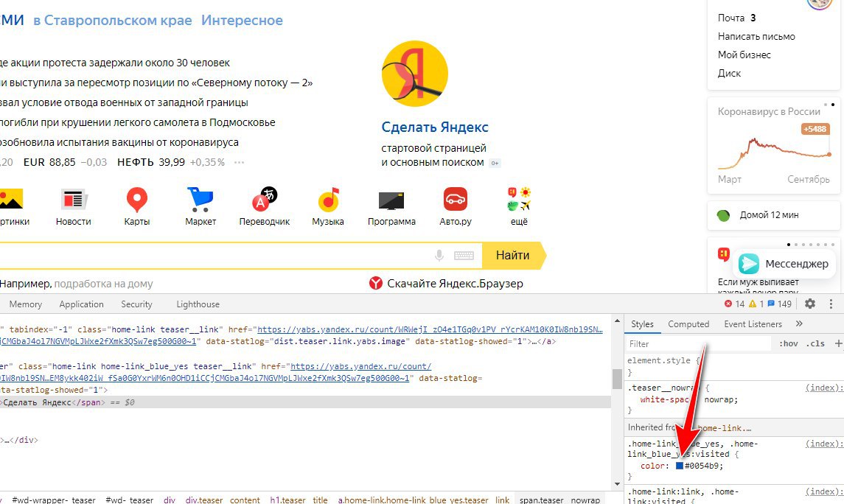The width and height of the screenshot is (844, 504).
Task: Switch to the Memory tab
Action: coord(25,304)
